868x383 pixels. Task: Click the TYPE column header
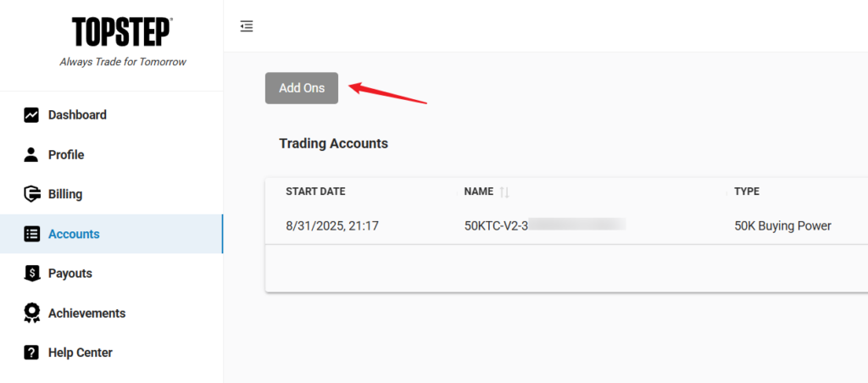pyautogui.click(x=747, y=191)
